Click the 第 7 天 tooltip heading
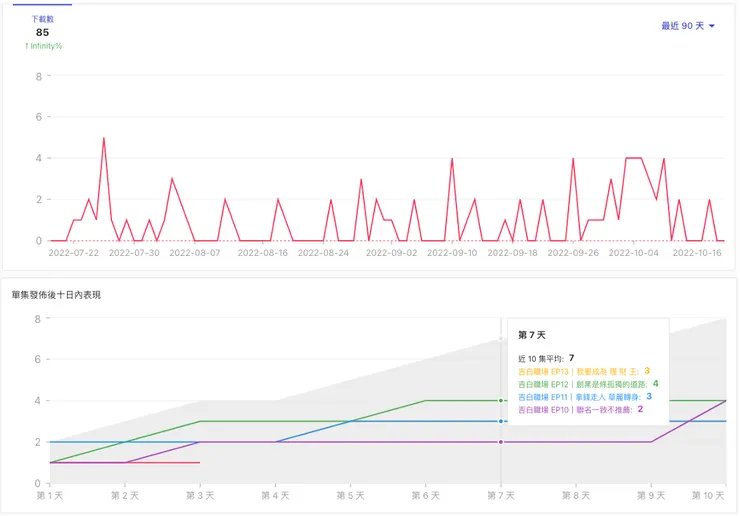 click(532, 335)
